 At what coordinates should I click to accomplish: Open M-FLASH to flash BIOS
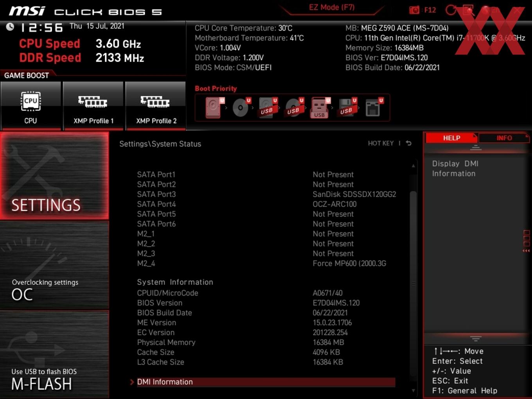click(54, 354)
